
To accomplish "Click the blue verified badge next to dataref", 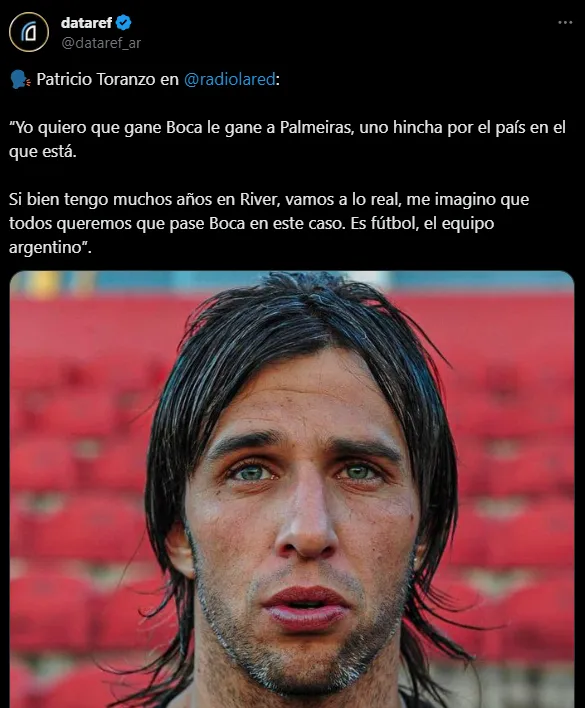I will [123, 23].
